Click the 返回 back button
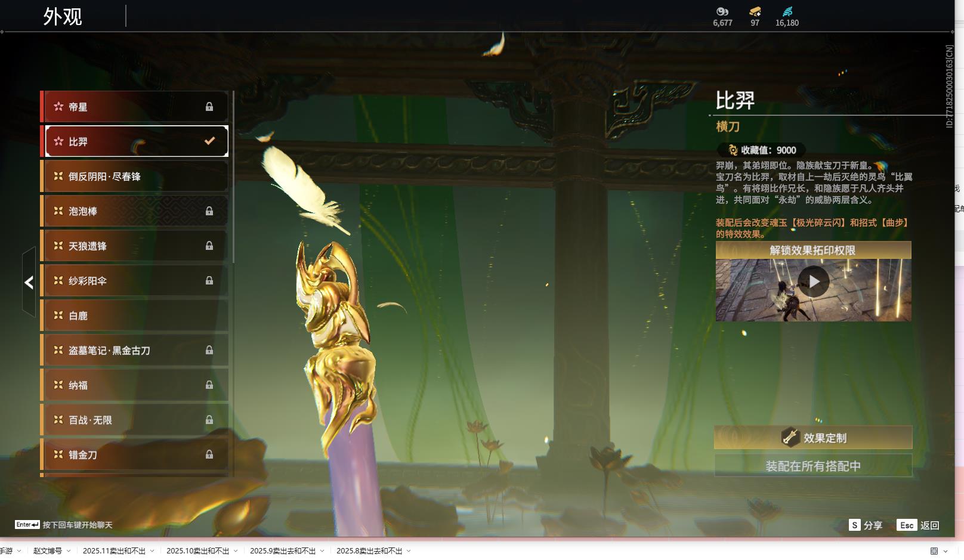Image resolution: width=964 pixels, height=560 pixels. click(918, 525)
